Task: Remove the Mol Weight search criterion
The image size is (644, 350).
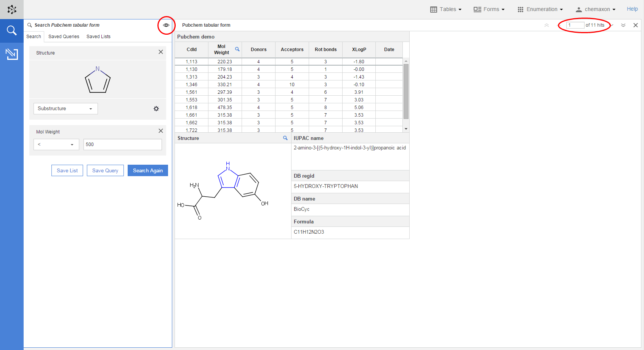Action: (161, 131)
